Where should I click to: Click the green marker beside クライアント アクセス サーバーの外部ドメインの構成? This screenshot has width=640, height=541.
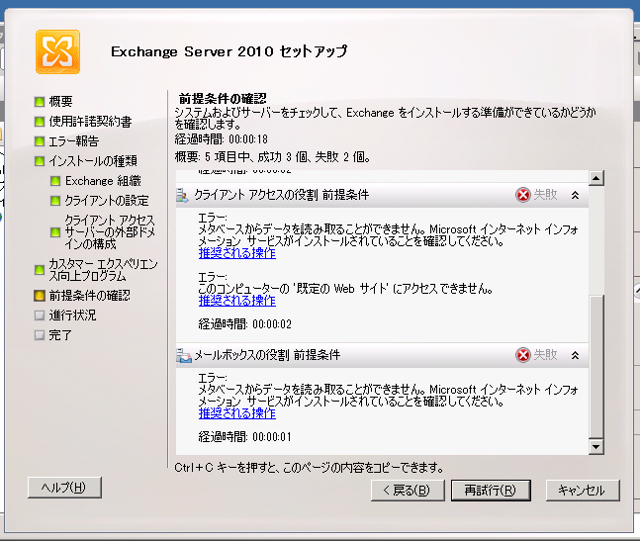(55, 232)
